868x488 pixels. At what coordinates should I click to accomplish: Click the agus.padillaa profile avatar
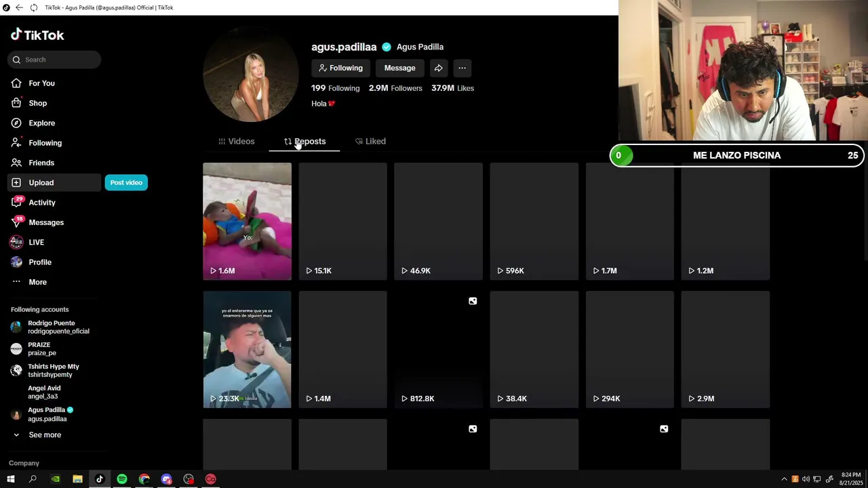coord(251,75)
